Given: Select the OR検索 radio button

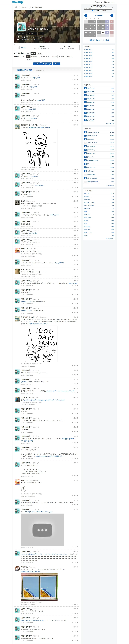Looking at the screenshot, I should tap(100, 11).
